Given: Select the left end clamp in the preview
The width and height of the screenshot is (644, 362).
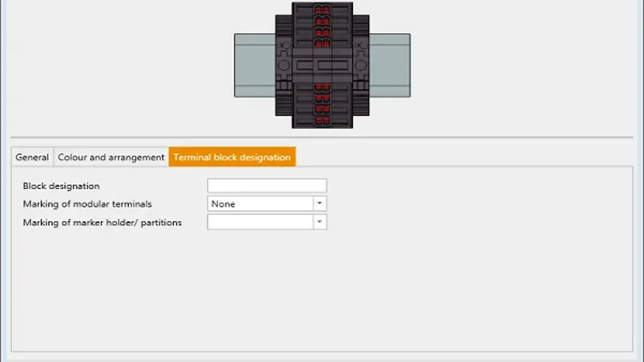Looking at the screenshot, I should (x=284, y=65).
